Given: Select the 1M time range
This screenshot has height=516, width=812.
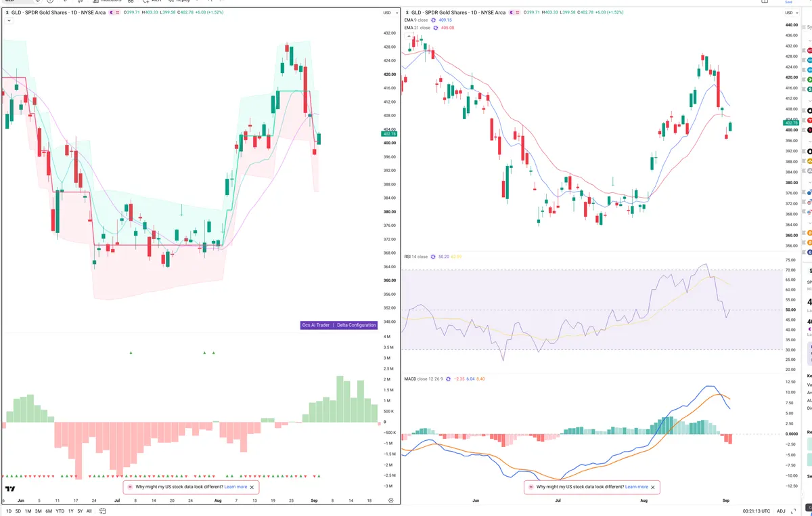Looking at the screenshot, I should (x=28, y=511).
